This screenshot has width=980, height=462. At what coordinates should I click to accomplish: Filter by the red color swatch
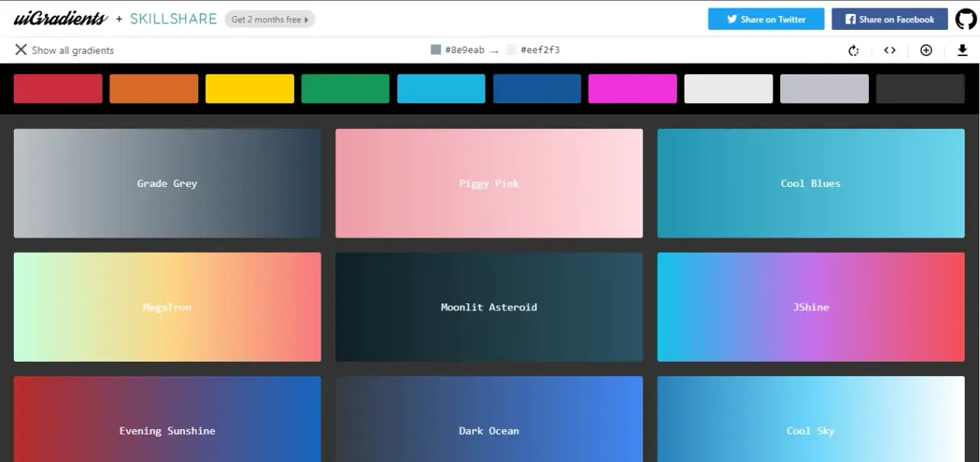click(58, 89)
